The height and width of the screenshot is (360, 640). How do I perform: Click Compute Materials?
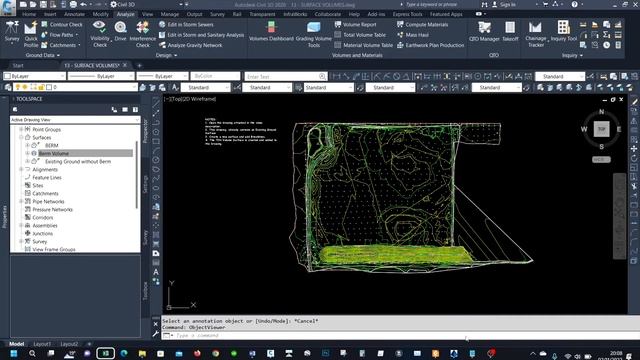click(422, 24)
